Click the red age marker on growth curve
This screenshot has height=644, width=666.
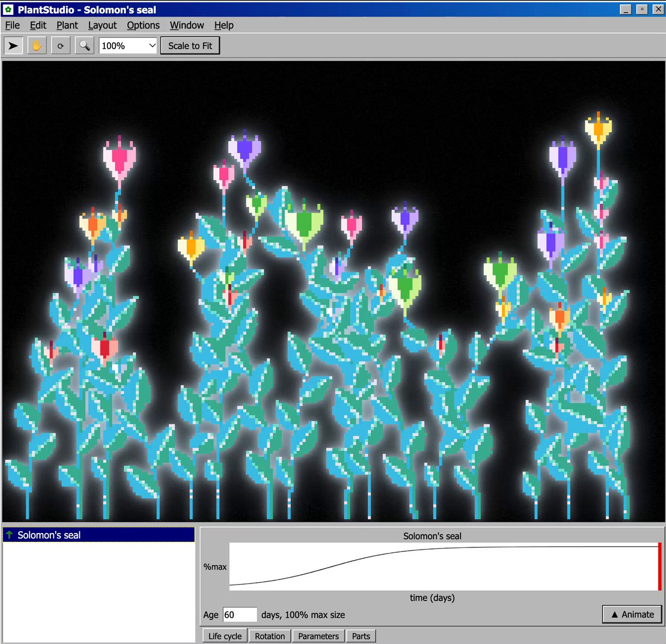pos(659,566)
